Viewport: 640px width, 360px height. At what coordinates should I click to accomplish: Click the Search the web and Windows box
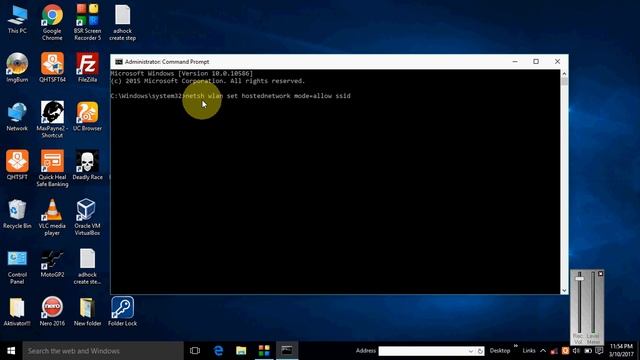pos(103,351)
